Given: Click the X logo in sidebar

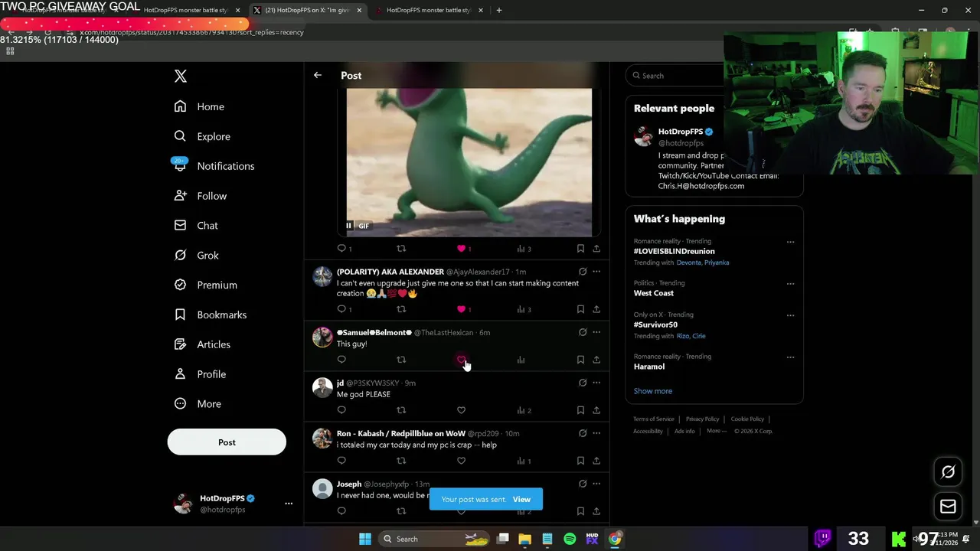Looking at the screenshot, I should pyautogui.click(x=181, y=76).
